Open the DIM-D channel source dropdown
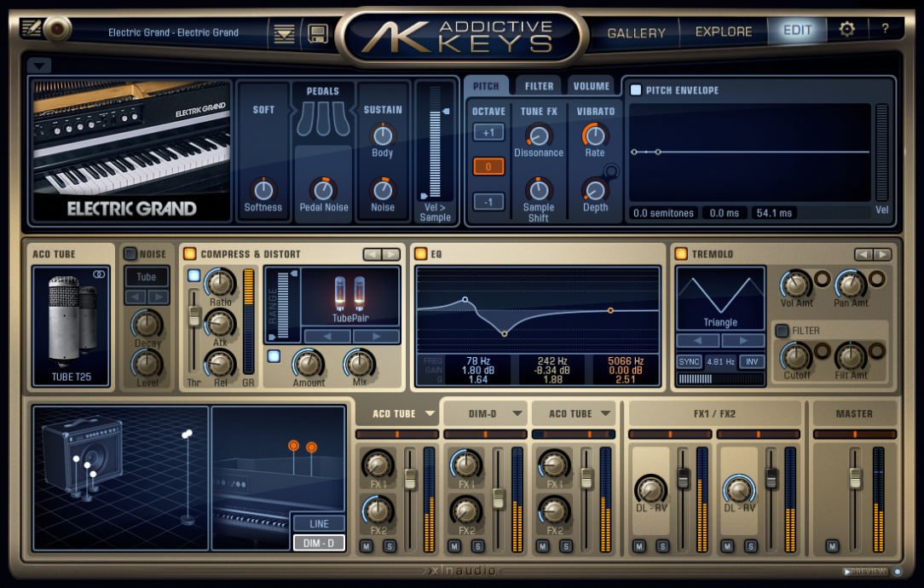Image resolution: width=924 pixels, height=588 pixels. click(x=486, y=413)
